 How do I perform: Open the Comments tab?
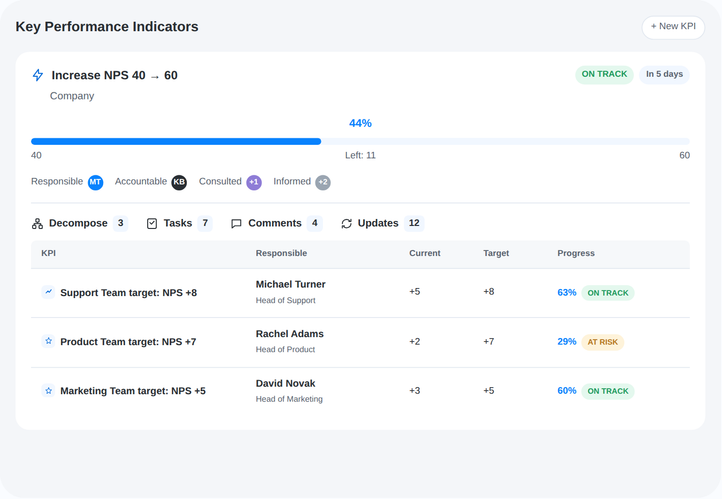click(276, 223)
